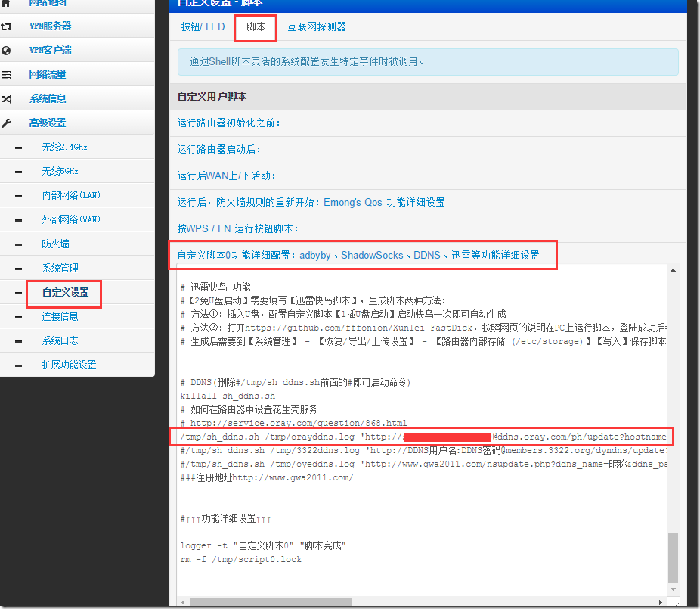Expand 运行后WAN上/下活动 script section
This screenshot has height=609, width=700.
(x=226, y=176)
